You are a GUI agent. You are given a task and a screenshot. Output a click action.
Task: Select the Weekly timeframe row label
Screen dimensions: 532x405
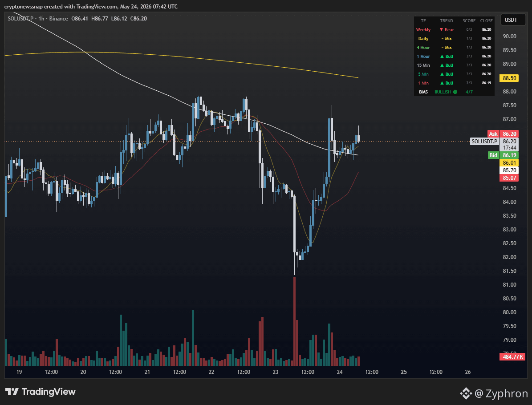[x=423, y=29]
